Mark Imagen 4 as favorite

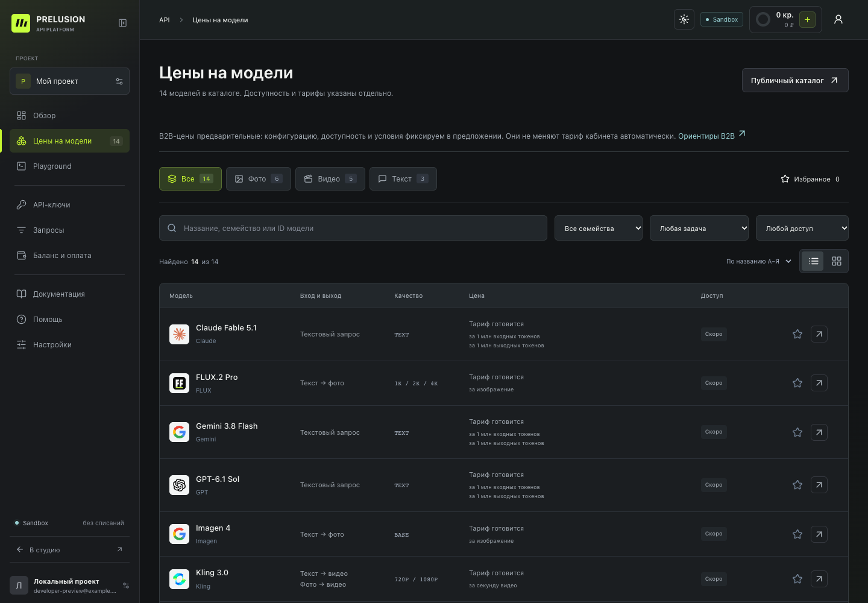797,534
